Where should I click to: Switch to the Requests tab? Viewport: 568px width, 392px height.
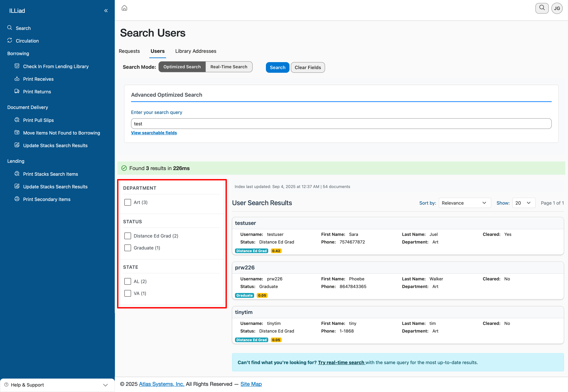[129, 51]
